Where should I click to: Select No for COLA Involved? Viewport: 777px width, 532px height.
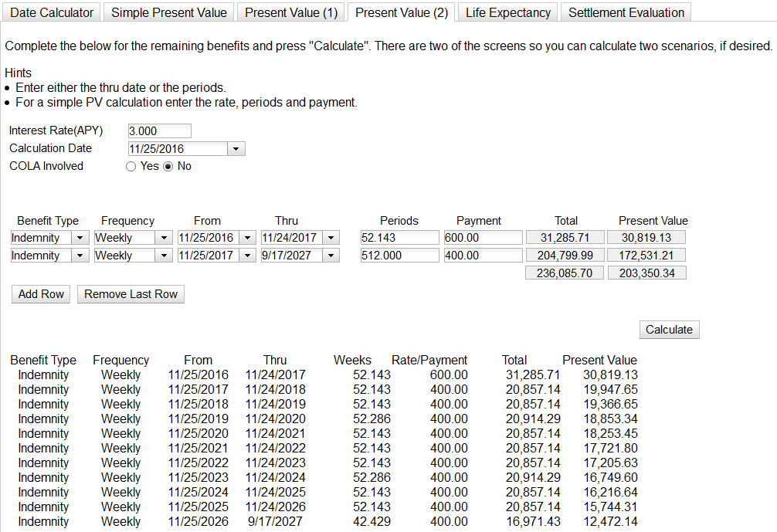(x=168, y=166)
